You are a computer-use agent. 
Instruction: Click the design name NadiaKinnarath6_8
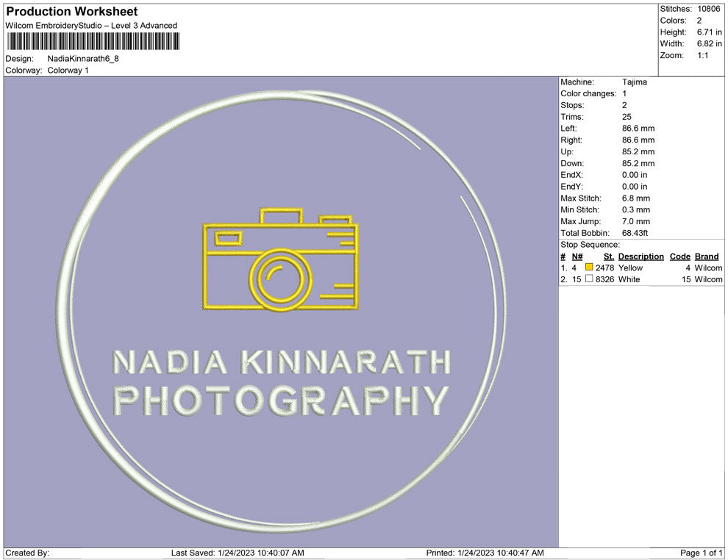coord(83,58)
